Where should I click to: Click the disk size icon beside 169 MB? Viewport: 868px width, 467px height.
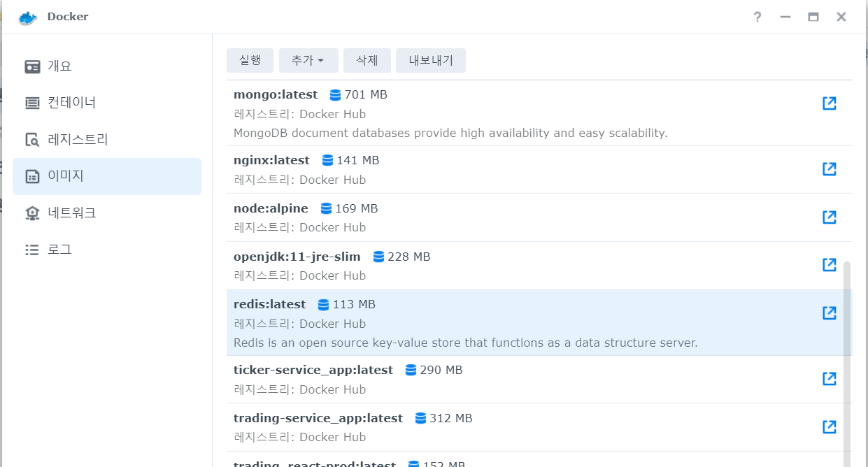click(x=327, y=208)
